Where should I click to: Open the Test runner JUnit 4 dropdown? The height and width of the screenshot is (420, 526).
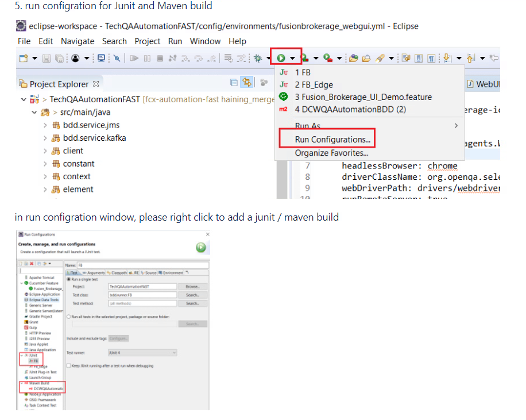pyautogui.click(x=142, y=353)
